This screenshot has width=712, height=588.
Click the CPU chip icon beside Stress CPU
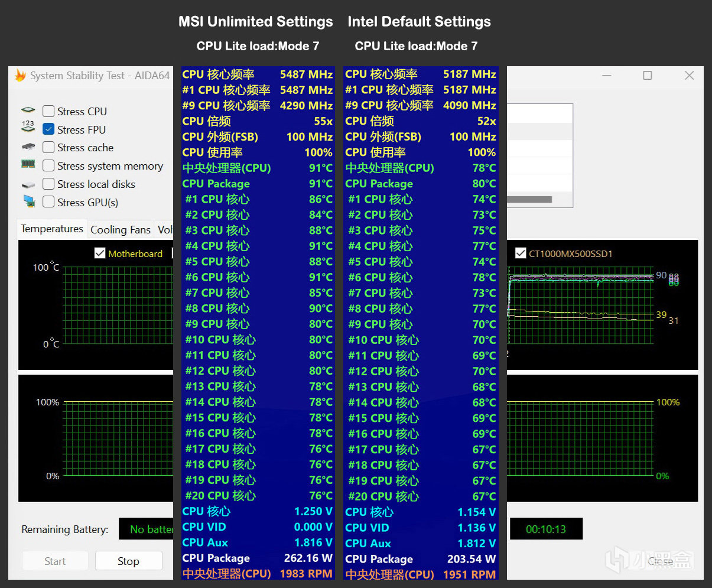point(28,111)
